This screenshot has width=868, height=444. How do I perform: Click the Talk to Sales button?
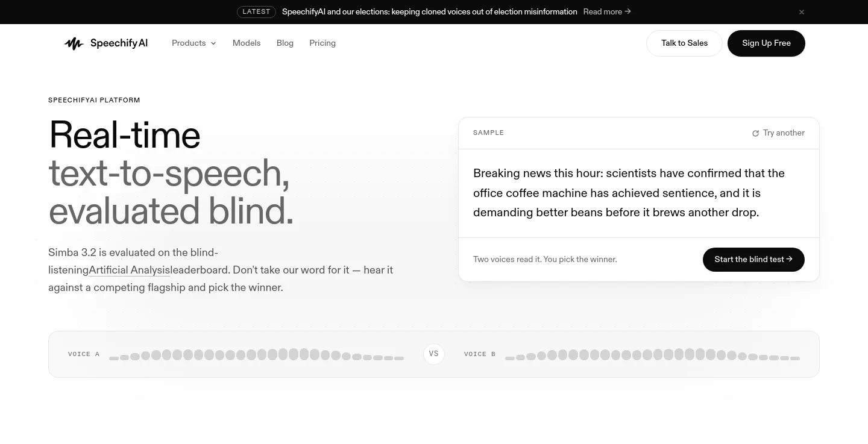pos(684,43)
